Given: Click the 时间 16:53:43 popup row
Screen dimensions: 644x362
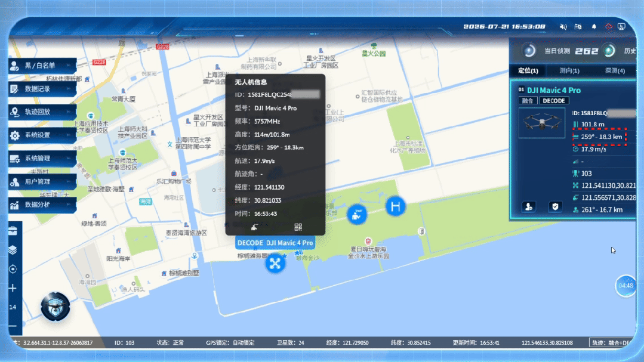Looking at the screenshot, I should click(x=256, y=214).
